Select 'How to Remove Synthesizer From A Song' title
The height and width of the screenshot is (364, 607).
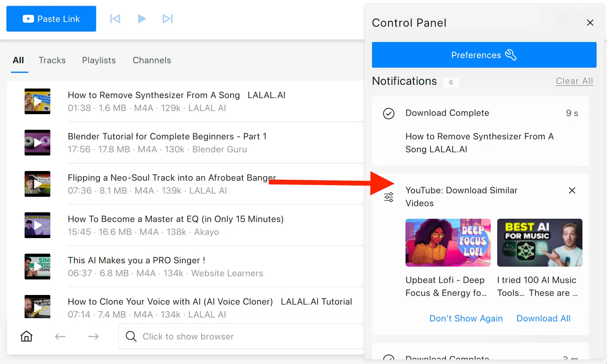pyautogui.click(x=176, y=95)
